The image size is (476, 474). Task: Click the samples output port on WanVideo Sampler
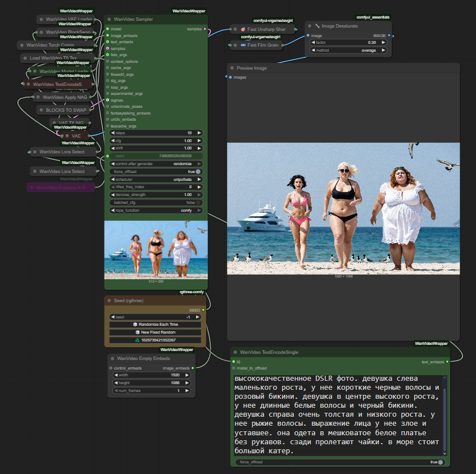pos(205,29)
